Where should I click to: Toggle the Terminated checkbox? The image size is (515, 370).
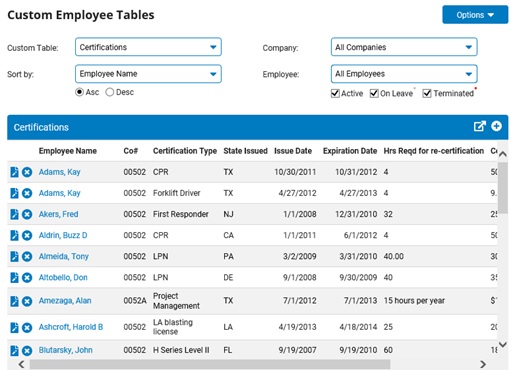point(427,93)
